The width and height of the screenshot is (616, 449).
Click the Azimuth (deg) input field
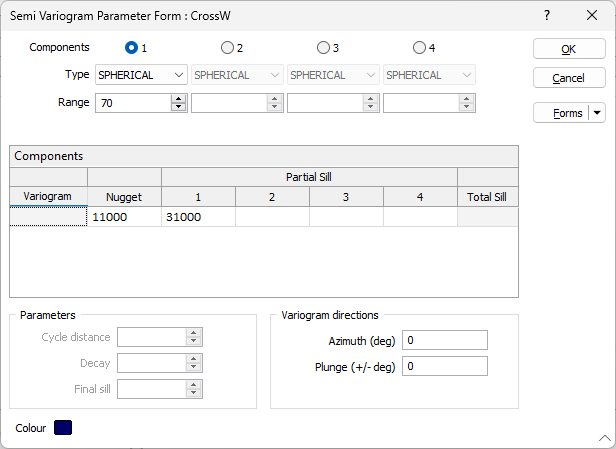[x=444, y=340]
